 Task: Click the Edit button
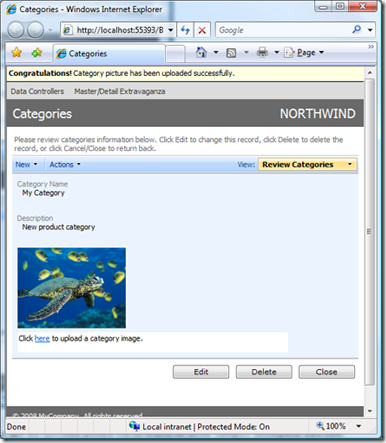201,372
